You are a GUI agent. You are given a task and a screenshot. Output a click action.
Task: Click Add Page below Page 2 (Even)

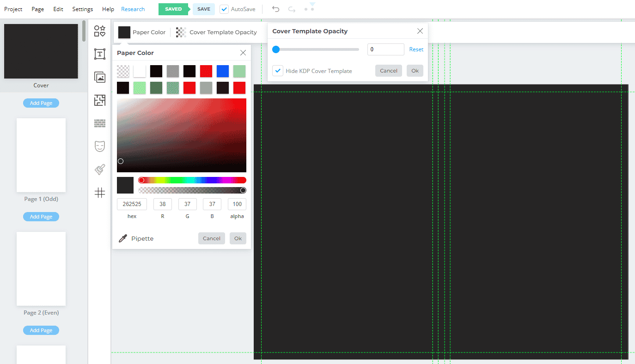pos(41,330)
